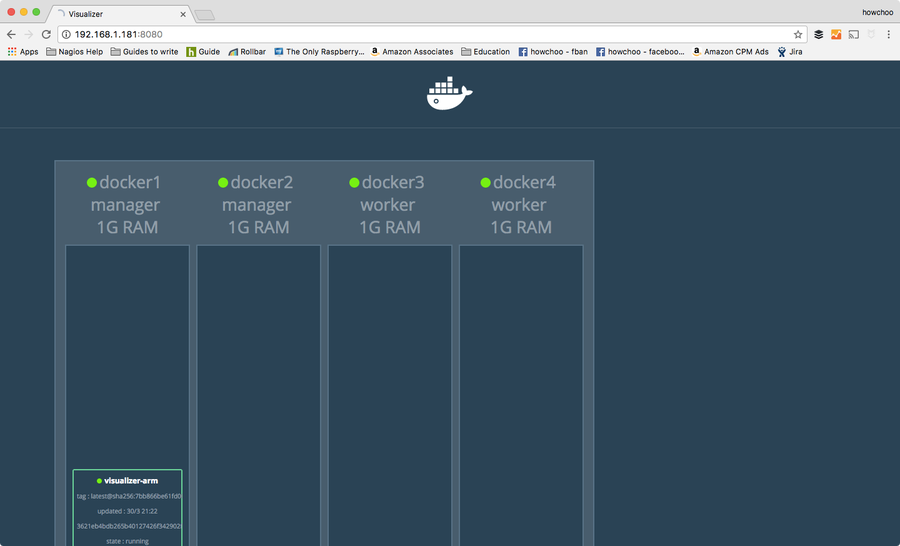Select the visualizer-arm container card
Screen dimensions: 900x546
[x=127, y=508]
